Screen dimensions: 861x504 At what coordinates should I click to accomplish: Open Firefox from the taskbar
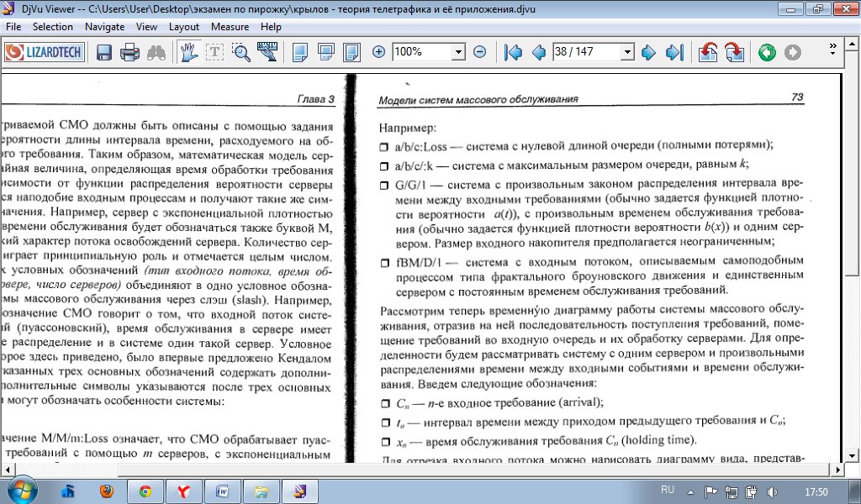[x=107, y=491]
